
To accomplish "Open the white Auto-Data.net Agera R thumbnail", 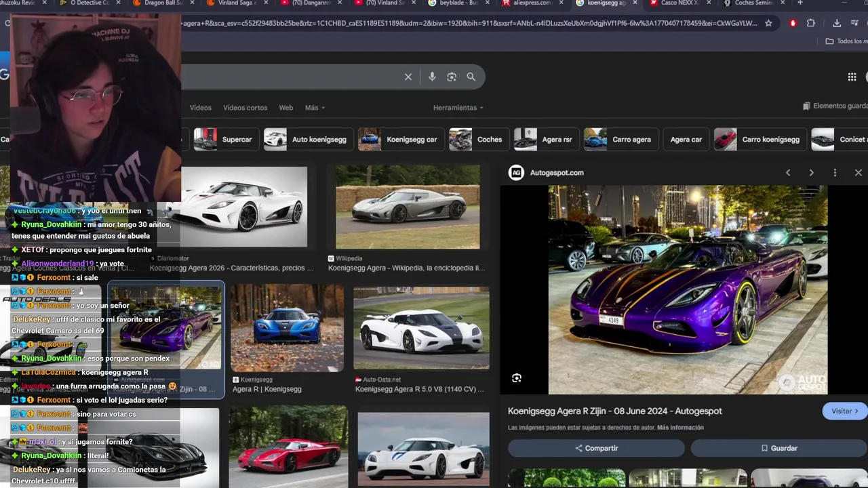I will [x=421, y=328].
